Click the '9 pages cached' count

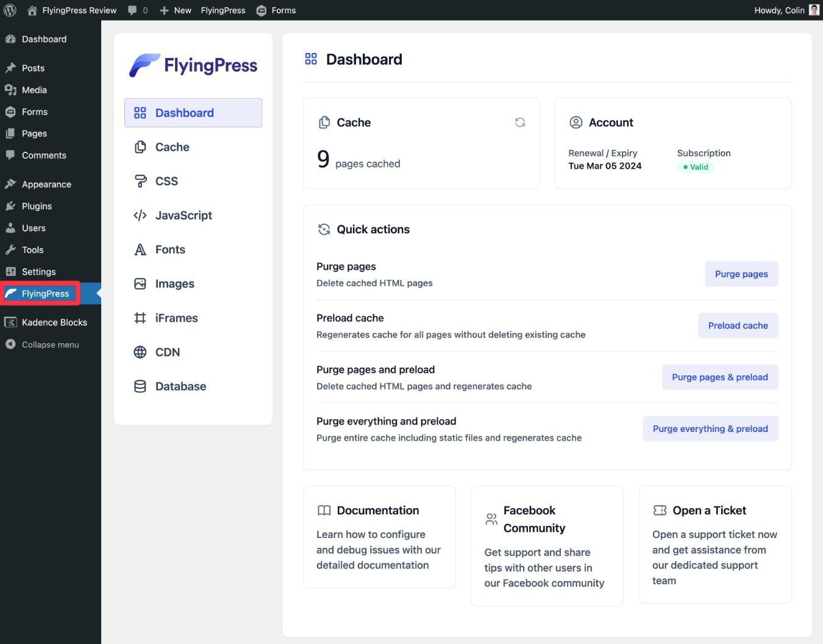click(x=358, y=160)
